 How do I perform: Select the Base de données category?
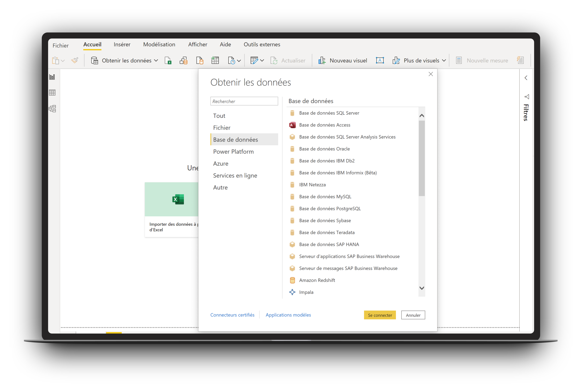(244, 140)
